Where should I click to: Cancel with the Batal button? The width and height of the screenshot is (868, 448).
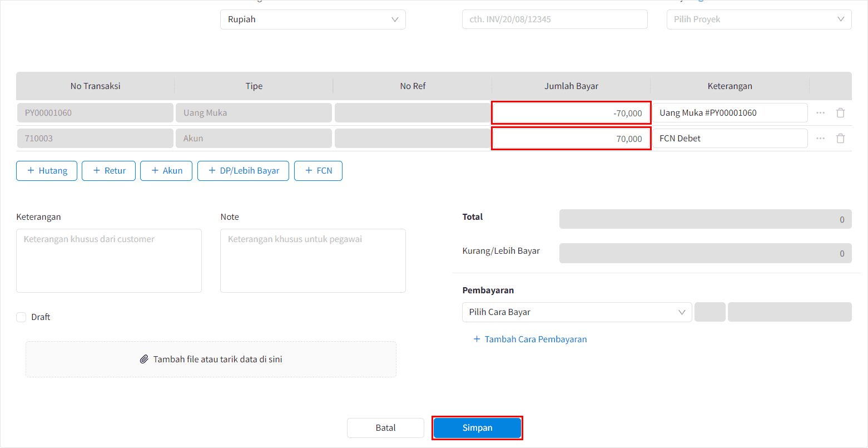coord(385,428)
